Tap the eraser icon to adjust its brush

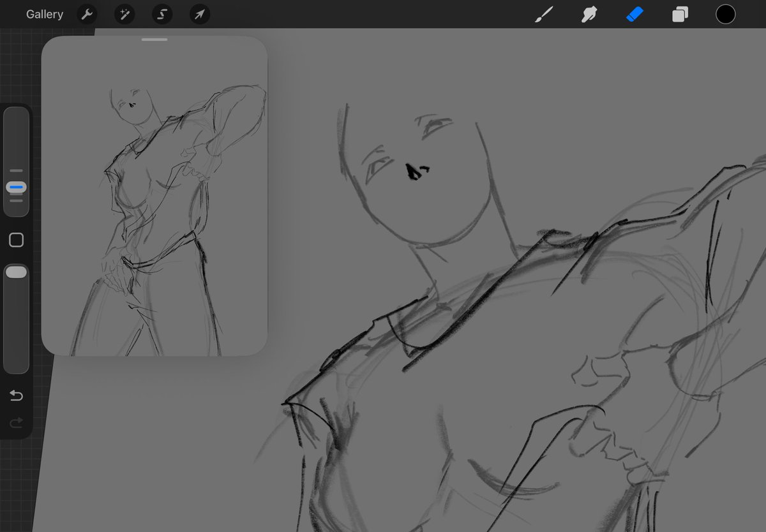[x=635, y=14]
